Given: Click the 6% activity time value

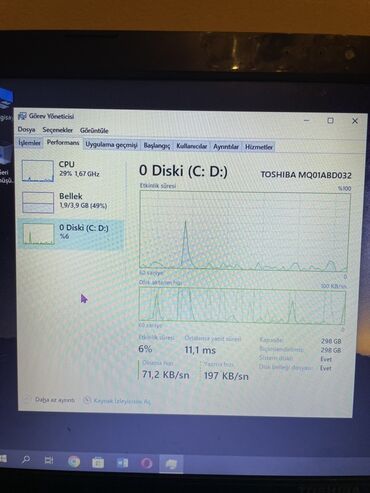Looking at the screenshot, I should coord(145,349).
